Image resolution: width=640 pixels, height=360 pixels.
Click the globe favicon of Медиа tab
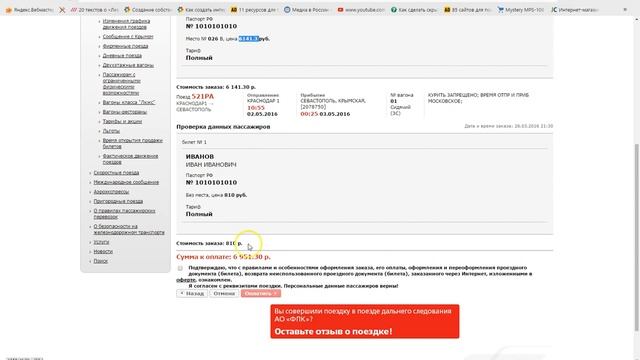tap(287, 9)
